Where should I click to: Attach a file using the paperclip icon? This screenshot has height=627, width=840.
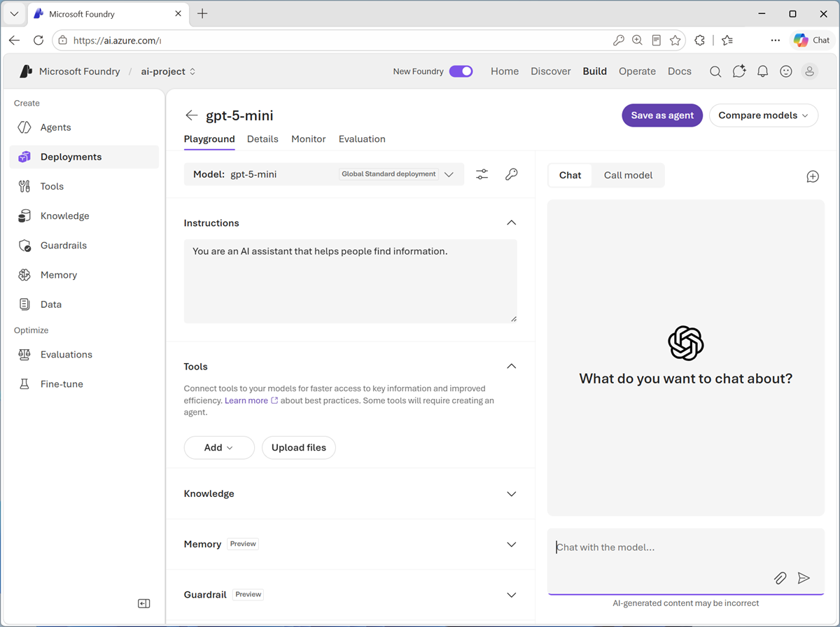click(x=780, y=578)
